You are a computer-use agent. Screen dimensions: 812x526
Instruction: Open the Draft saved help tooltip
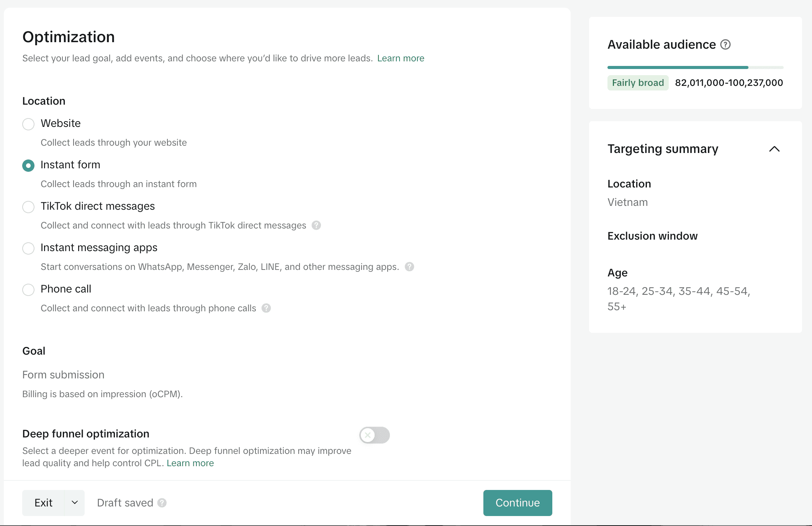(161, 503)
